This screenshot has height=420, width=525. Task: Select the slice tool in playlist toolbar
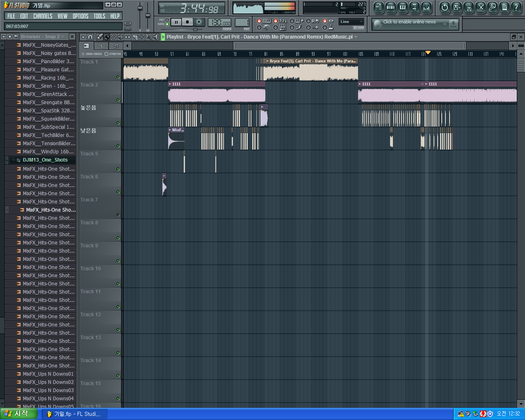pos(135,37)
